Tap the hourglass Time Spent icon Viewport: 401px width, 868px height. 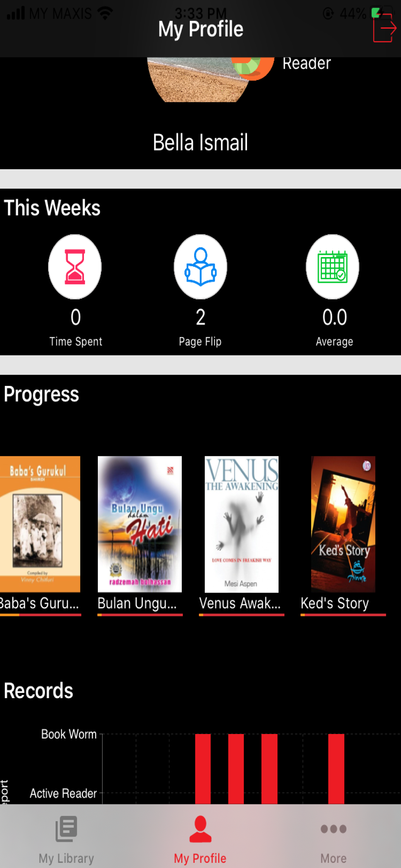tap(75, 266)
